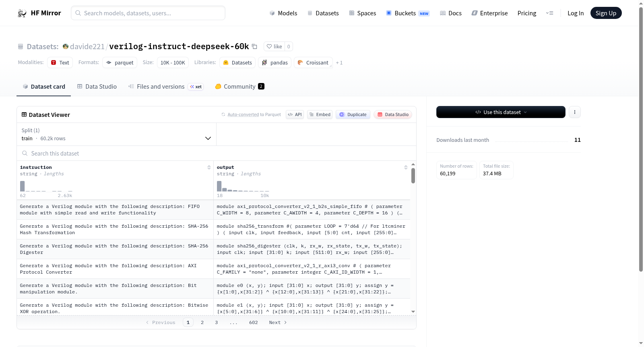
Task: Open the pandas library tag
Action: pyautogui.click(x=275, y=62)
